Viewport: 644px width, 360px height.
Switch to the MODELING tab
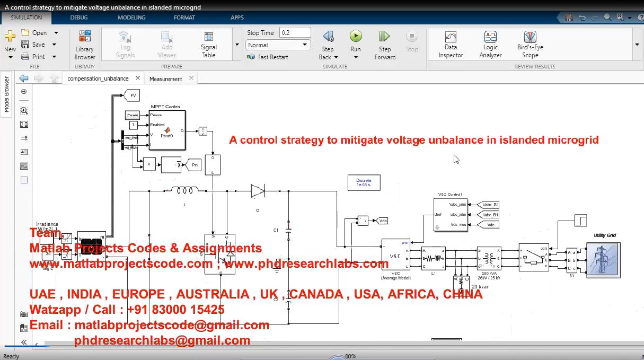(131, 17)
